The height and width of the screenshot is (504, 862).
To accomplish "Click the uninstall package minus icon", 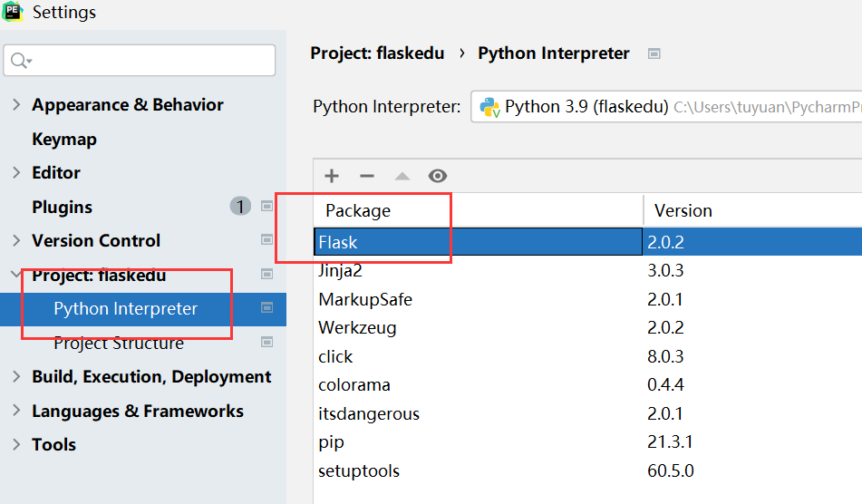I will pos(366,176).
